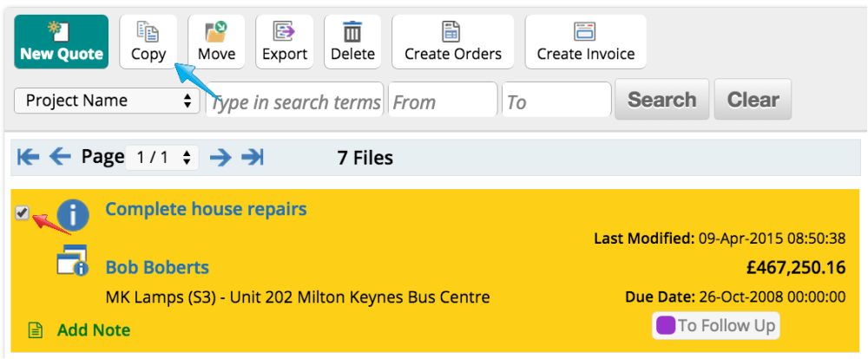Uncheck the Complete house repairs checkbox
The image size is (868, 359).
(23, 213)
